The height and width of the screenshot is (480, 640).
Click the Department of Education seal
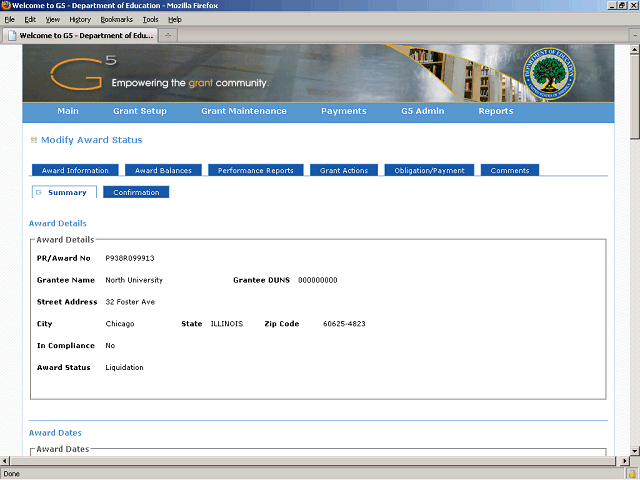549,73
